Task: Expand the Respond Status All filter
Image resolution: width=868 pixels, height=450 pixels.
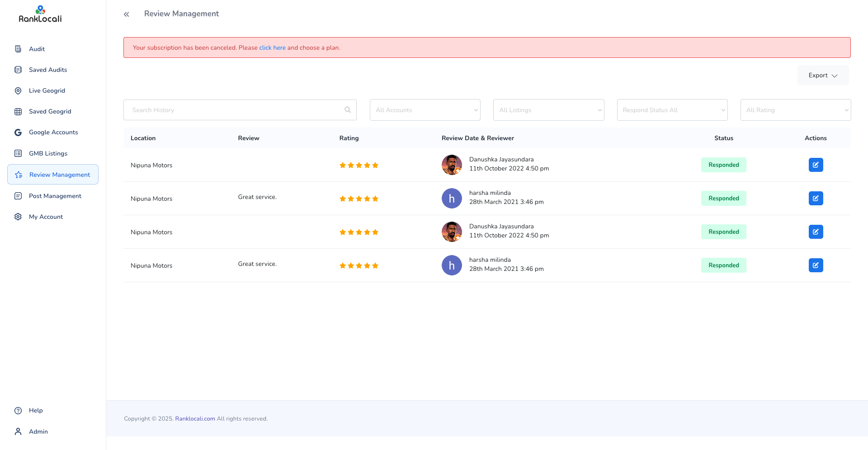Action: point(672,109)
